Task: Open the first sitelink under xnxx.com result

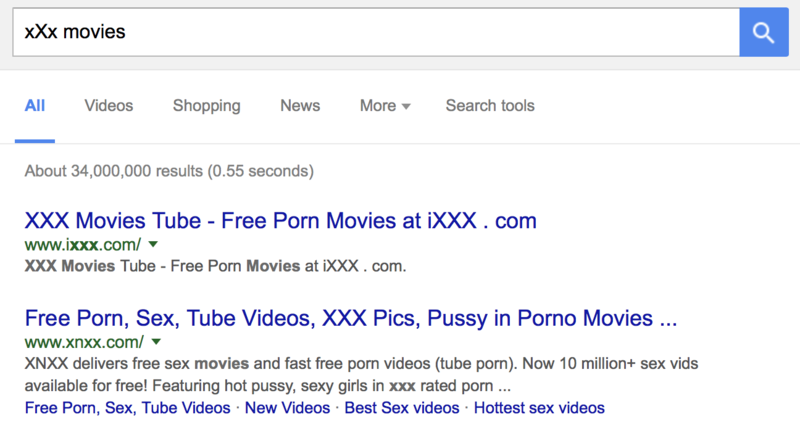Action: point(128,408)
